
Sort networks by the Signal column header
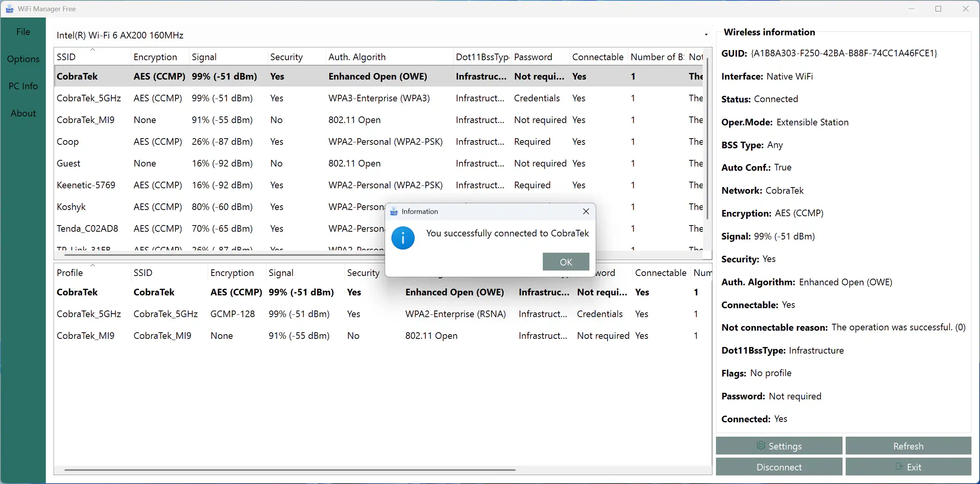204,57
